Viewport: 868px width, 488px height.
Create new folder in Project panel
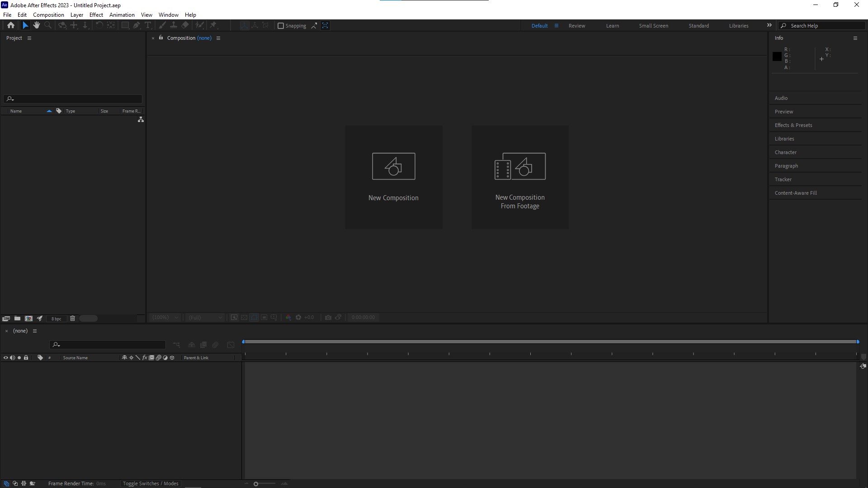[x=17, y=319]
